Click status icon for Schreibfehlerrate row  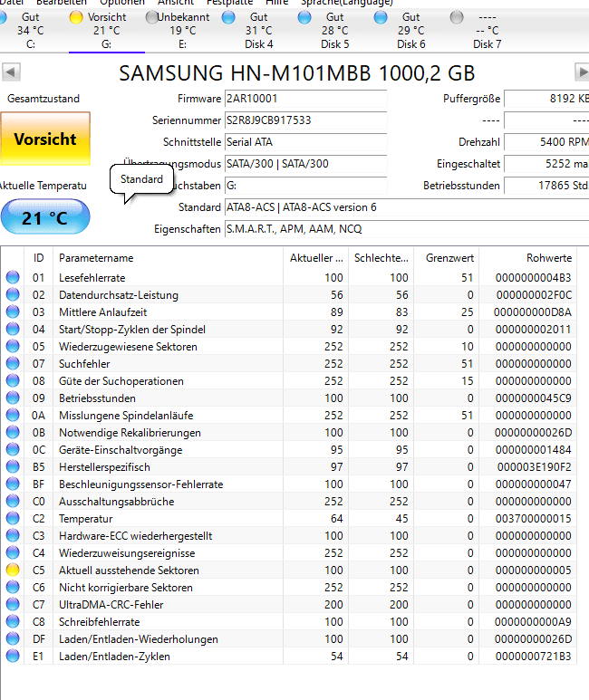[13, 621]
